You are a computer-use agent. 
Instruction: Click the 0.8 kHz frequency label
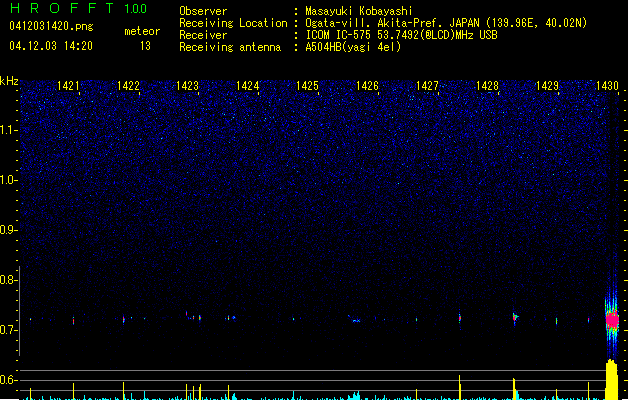tap(9, 280)
